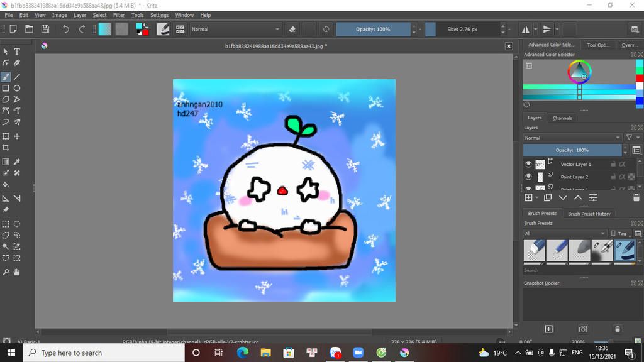Open the Settings menu

click(159, 15)
